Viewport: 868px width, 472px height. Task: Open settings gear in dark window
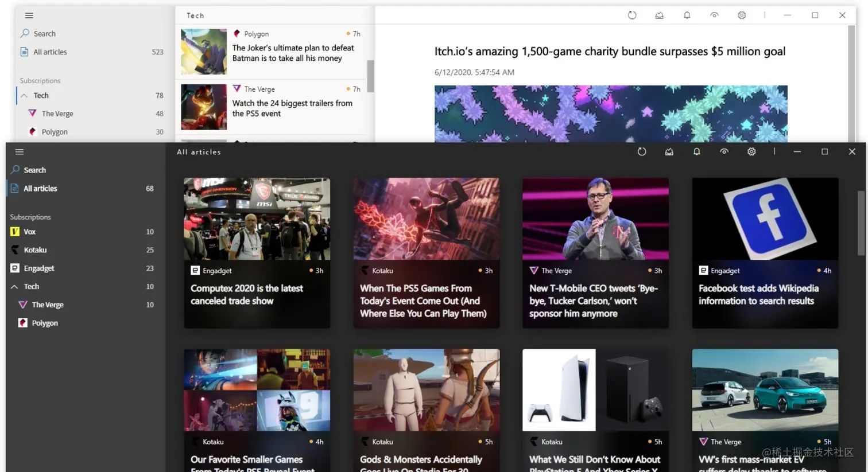tap(751, 152)
